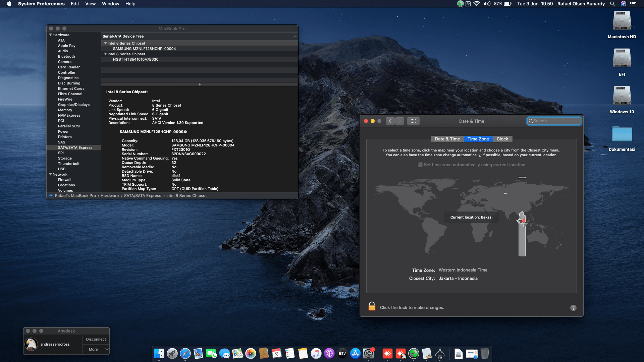Open FaceTime from the Dock
The width and height of the screenshot is (644, 362).
pyautogui.click(x=211, y=353)
